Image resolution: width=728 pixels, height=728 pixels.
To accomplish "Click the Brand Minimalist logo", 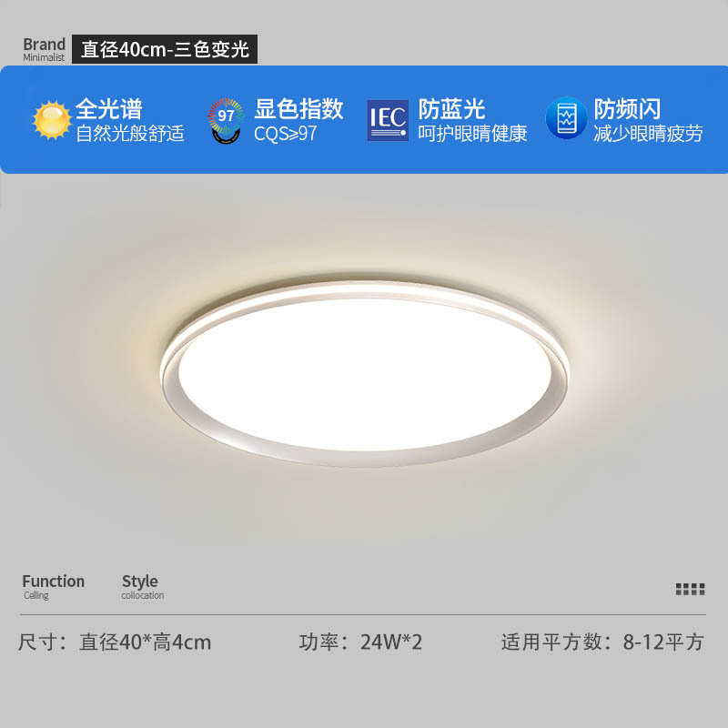I will [x=44, y=49].
